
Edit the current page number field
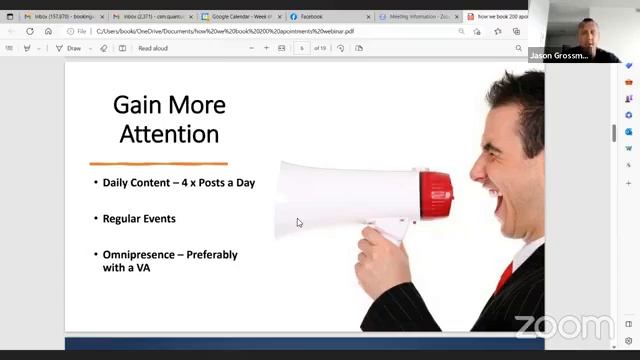click(302, 48)
